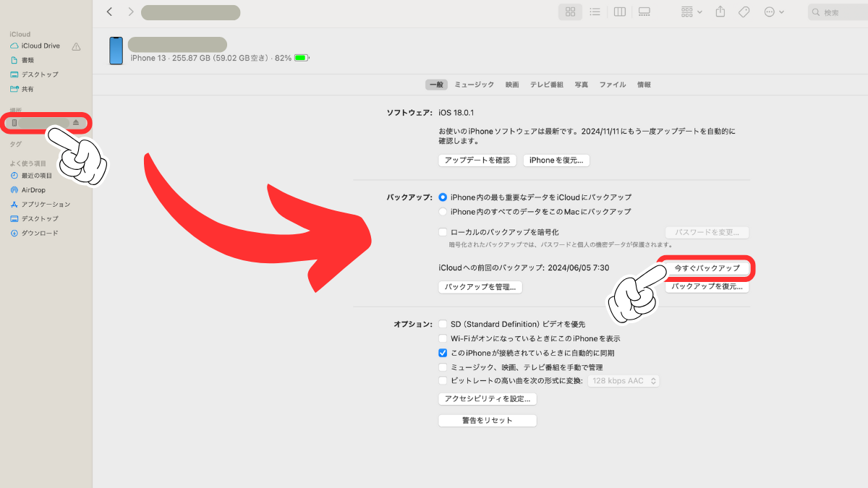Image resolution: width=868 pixels, height=488 pixels.
Task: Open the more actions ellipsis menu
Action: pos(774,12)
